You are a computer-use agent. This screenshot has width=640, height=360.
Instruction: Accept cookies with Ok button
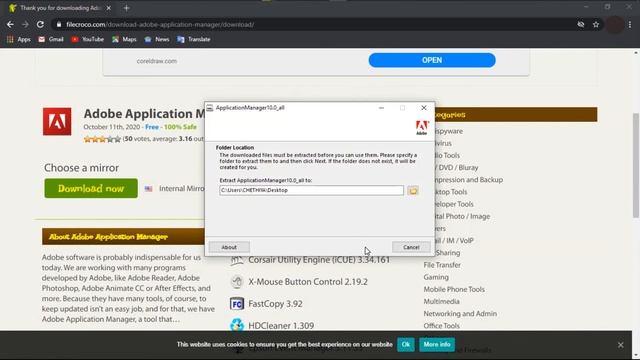point(406,344)
